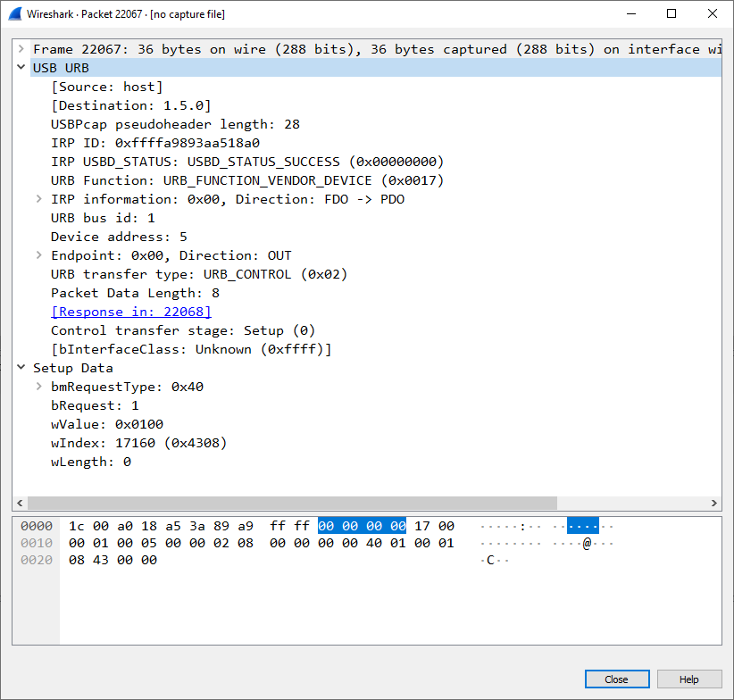Screen dimensions: 734x700
Task: Select the Destination: 1.5.0 field
Action: [116, 104]
